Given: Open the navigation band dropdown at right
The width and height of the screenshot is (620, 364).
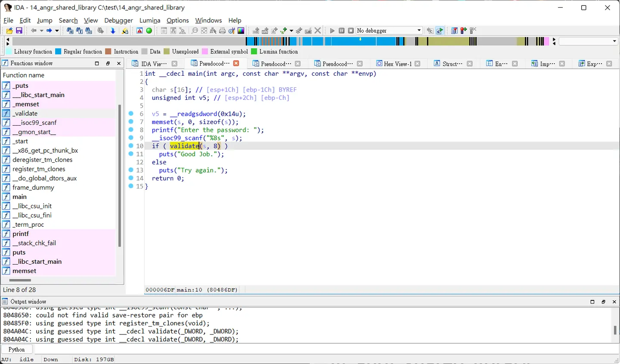Looking at the screenshot, I should pos(588,41).
